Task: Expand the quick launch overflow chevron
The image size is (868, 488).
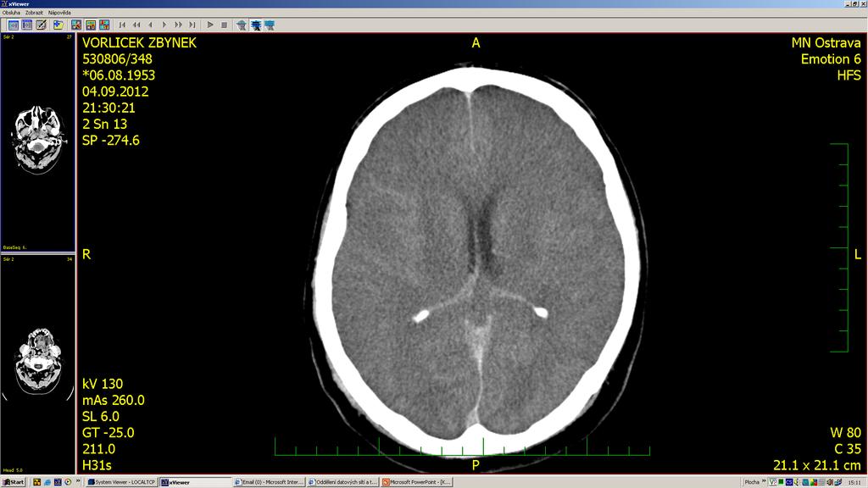Action: pyautogui.click(x=78, y=481)
